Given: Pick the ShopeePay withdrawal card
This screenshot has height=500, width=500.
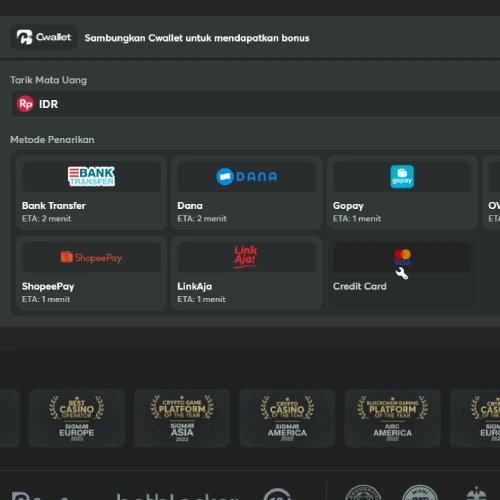Looking at the screenshot, I should [91, 273].
